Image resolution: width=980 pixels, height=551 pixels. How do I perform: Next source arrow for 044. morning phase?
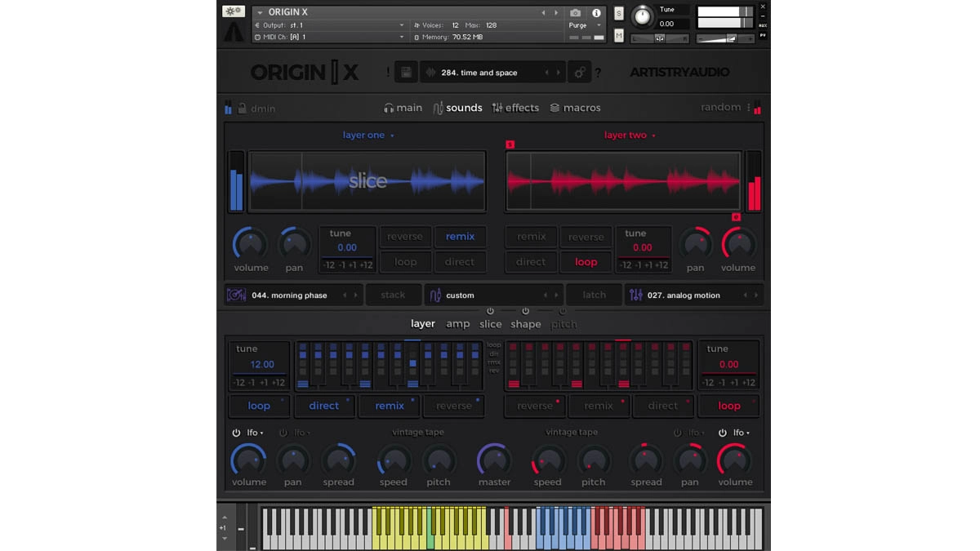point(356,295)
